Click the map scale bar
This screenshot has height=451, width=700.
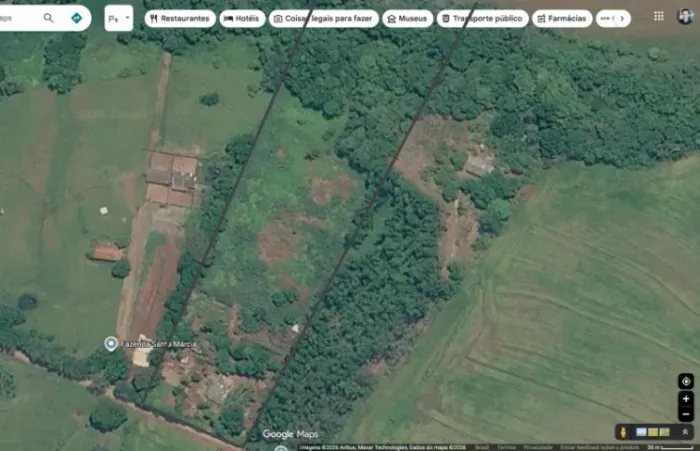tap(671, 447)
